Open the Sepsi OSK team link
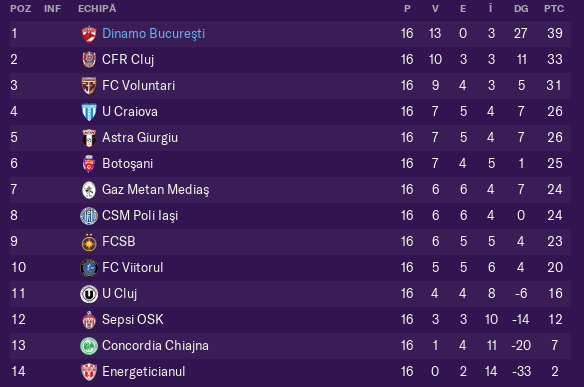The width and height of the screenshot is (584, 387). click(133, 320)
